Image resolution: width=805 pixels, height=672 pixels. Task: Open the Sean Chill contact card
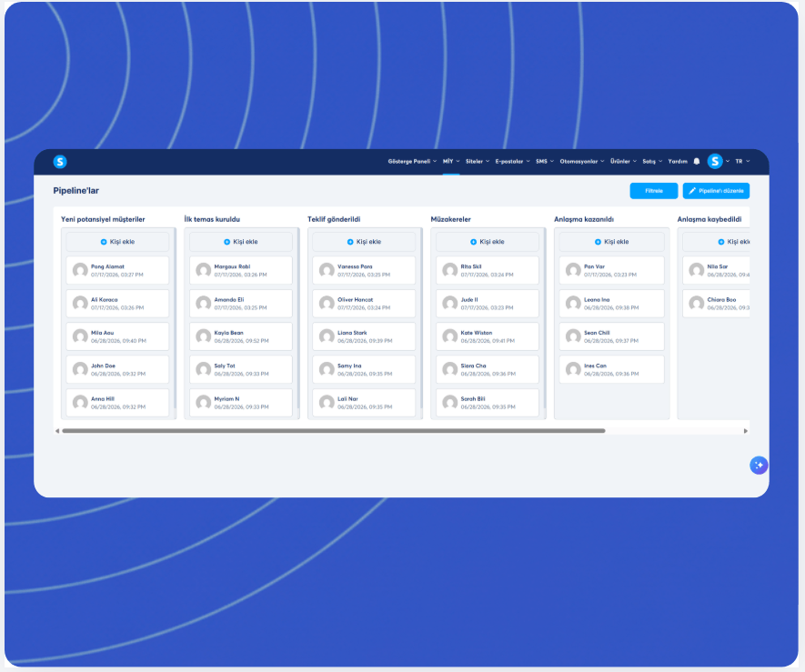[611, 336]
